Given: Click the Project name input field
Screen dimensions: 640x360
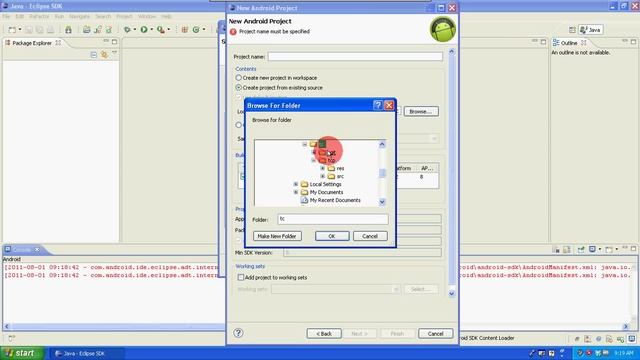Looking at the screenshot, I should [355, 56].
